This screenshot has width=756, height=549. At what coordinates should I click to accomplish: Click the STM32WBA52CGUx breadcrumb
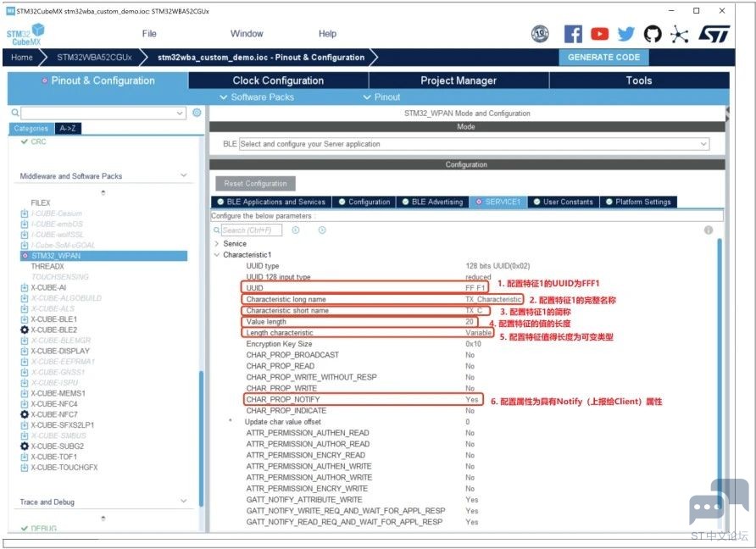pyautogui.click(x=94, y=58)
